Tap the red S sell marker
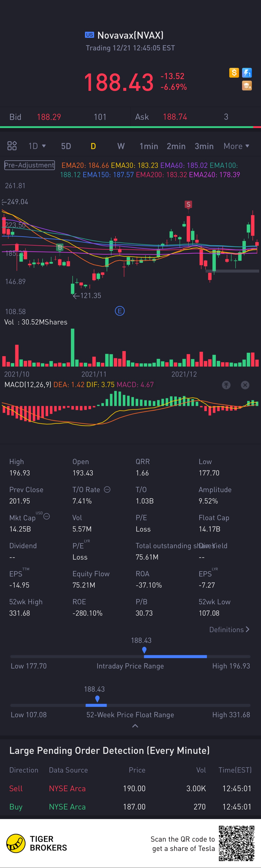 pyautogui.click(x=188, y=204)
